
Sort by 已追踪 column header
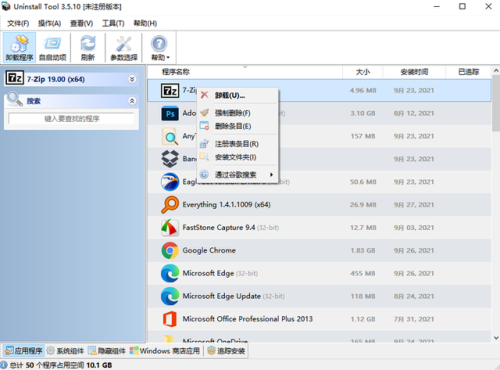tap(468, 72)
